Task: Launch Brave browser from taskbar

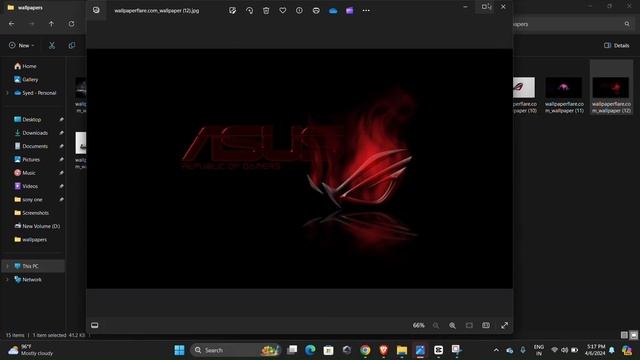Action: (x=383, y=350)
